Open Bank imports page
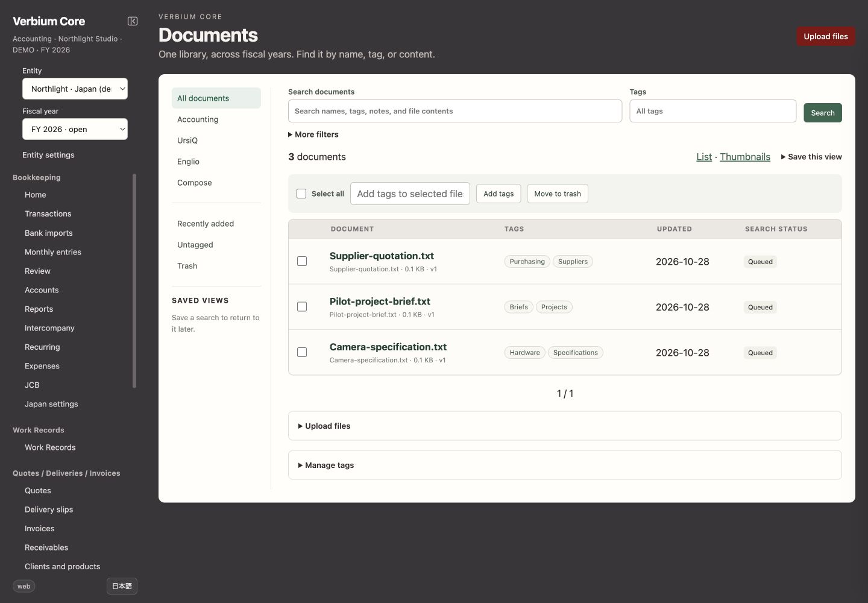Image resolution: width=868 pixels, height=603 pixels. [x=49, y=233]
